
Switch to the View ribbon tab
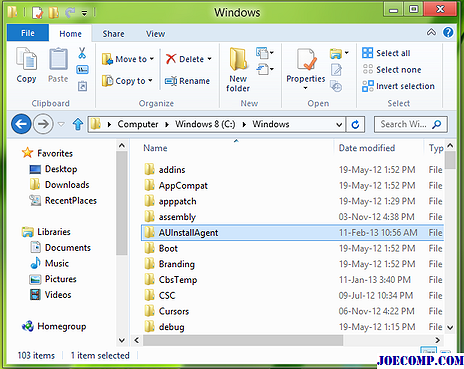(x=155, y=34)
